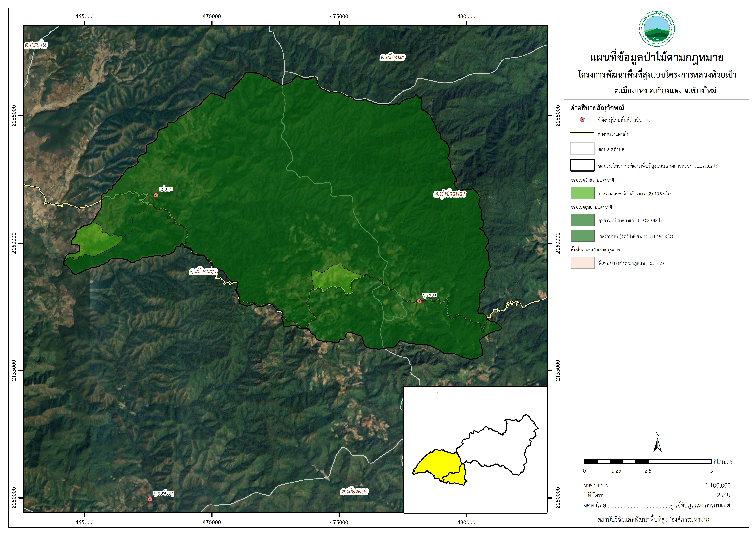
Task: Click the label ป่าสงวนแห่งชาติป่าเชียงดาว, (2,010.98 ไร่)
Action: (x=634, y=194)
